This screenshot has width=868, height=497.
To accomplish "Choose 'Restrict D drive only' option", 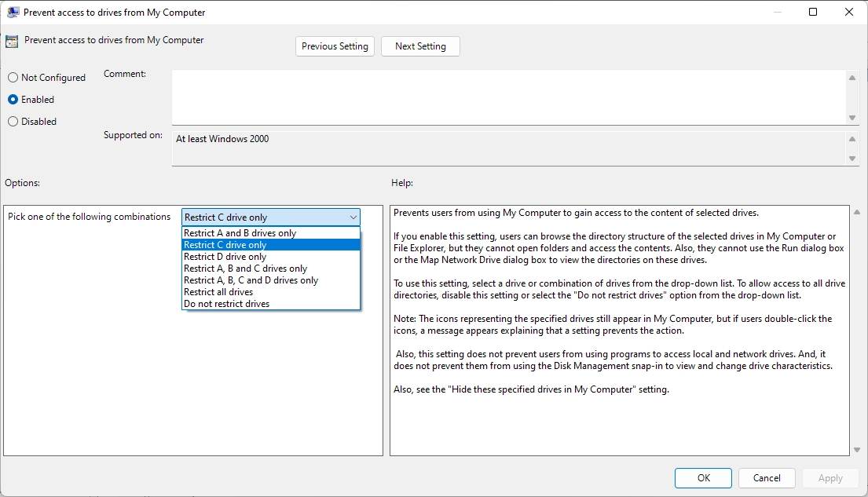I will tap(225, 257).
